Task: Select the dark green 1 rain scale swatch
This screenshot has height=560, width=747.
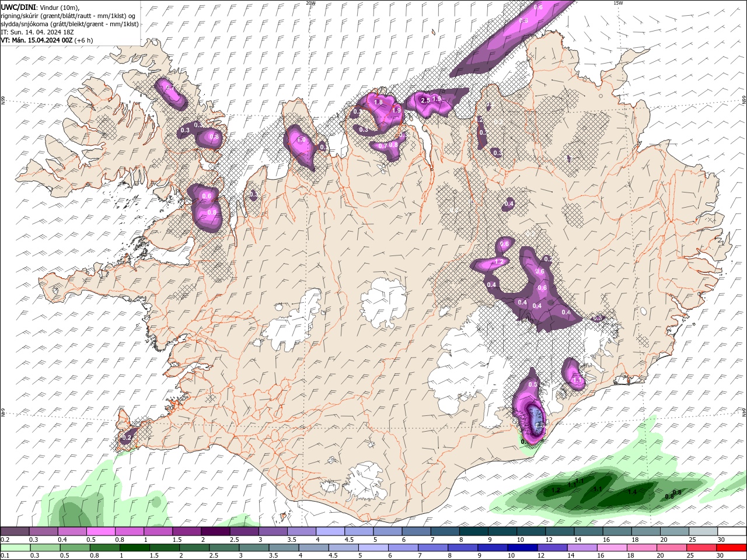Action: tap(135, 548)
